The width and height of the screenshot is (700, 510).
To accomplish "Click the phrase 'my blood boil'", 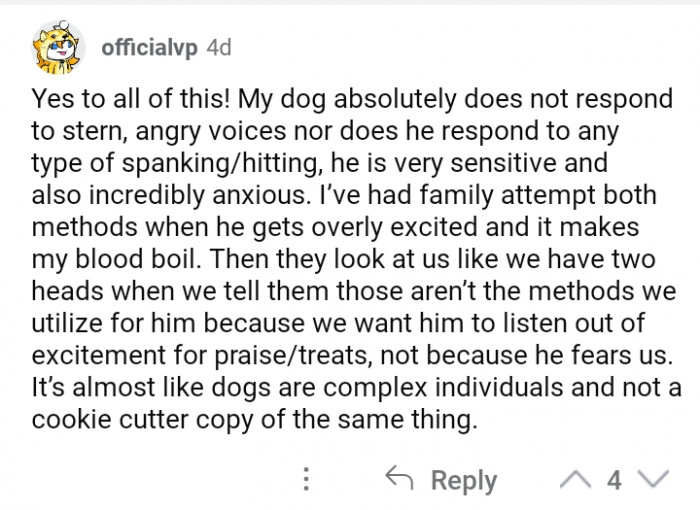I will [103, 259].
